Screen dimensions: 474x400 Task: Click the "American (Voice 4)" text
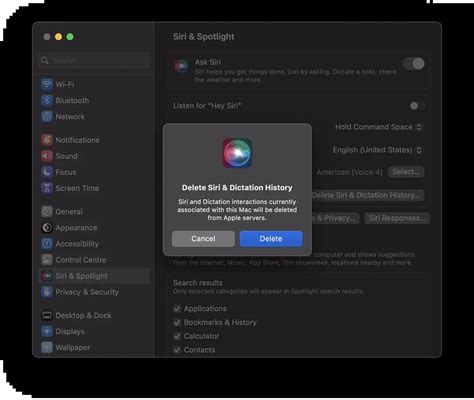tap(349, 172)
